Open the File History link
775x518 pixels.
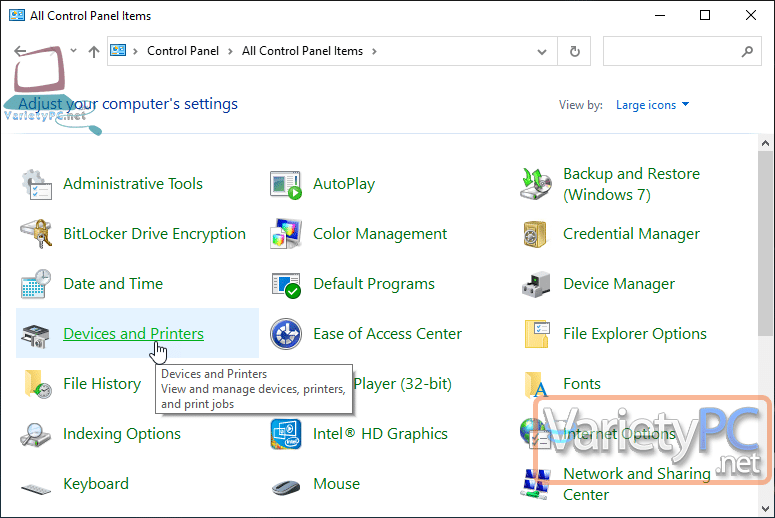click(102, 384)
